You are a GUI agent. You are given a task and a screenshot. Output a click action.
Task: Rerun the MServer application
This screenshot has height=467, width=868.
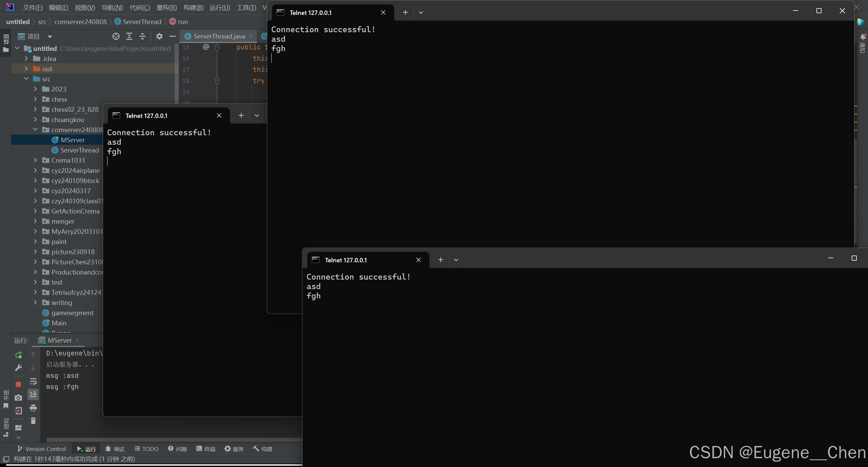click(x=18, y=355)
